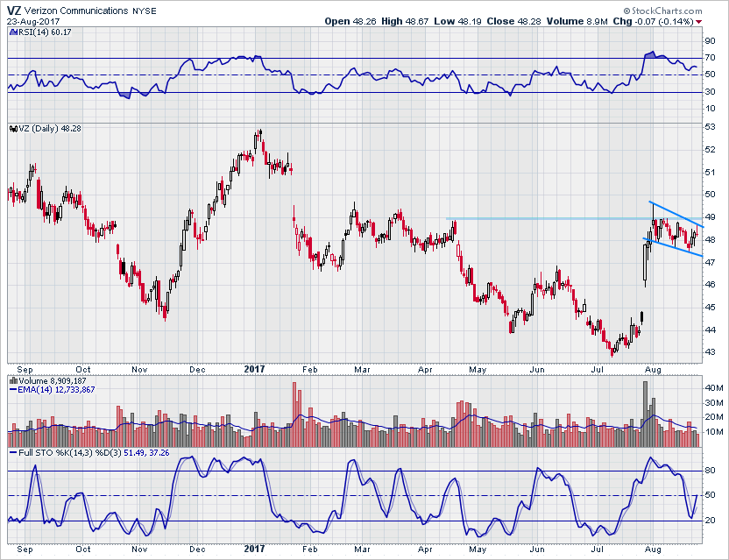Select the VZ ticker symbol in header
This screenshot has height=560, width=729.
point(14,11)
